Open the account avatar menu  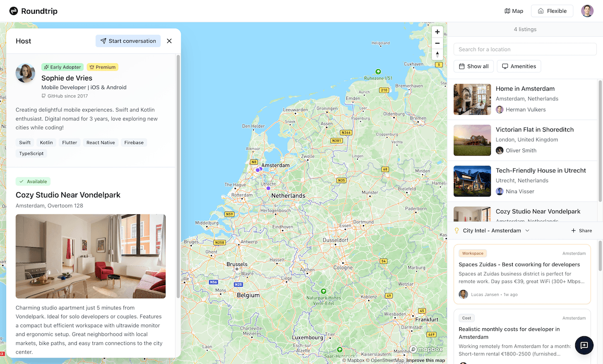click(587, 10)
